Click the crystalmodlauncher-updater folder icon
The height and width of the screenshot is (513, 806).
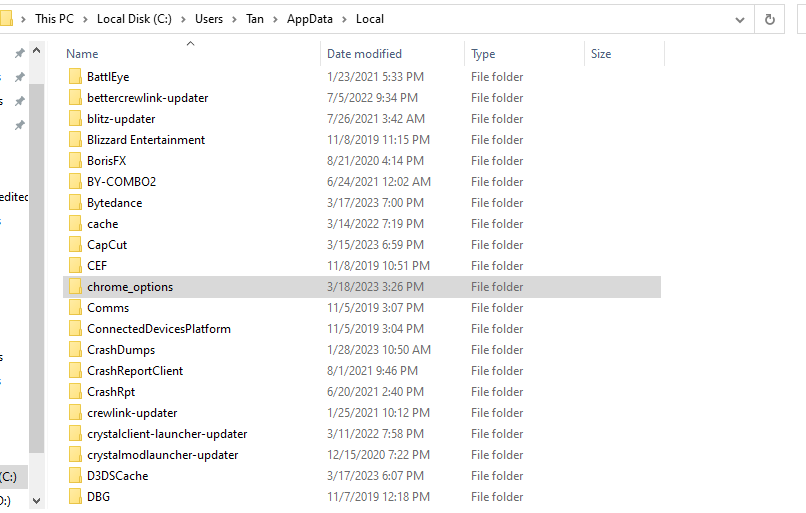[x=75, y=455]
